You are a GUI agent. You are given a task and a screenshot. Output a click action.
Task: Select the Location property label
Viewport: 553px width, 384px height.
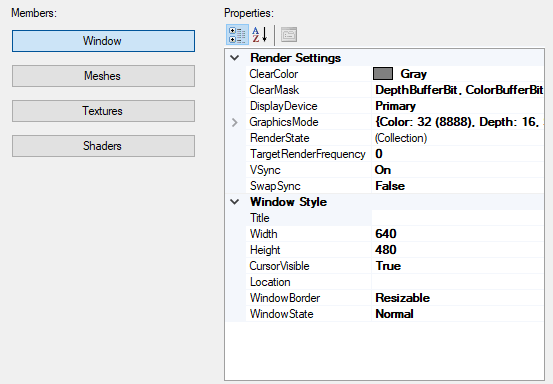[x=270, y=282]
